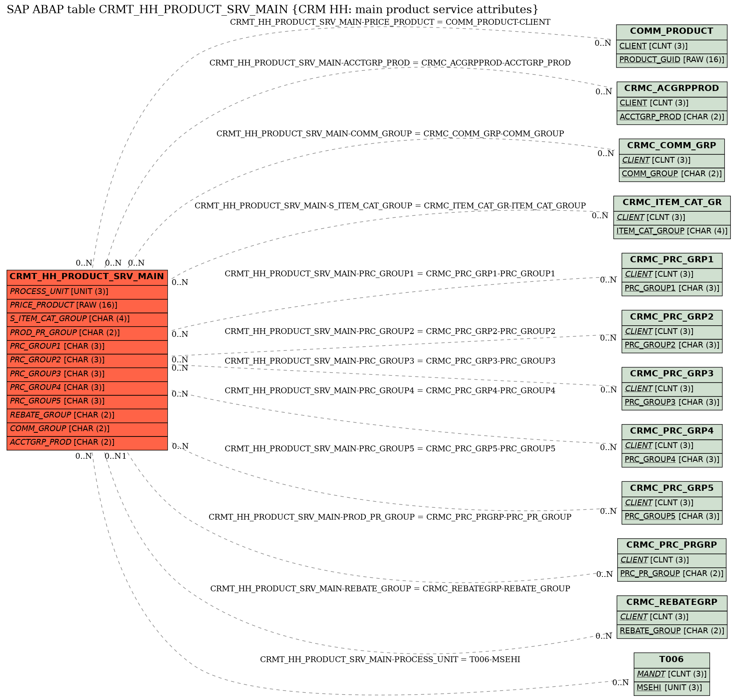Select the REBATE_GROUP field in main table

pos(87,415)
